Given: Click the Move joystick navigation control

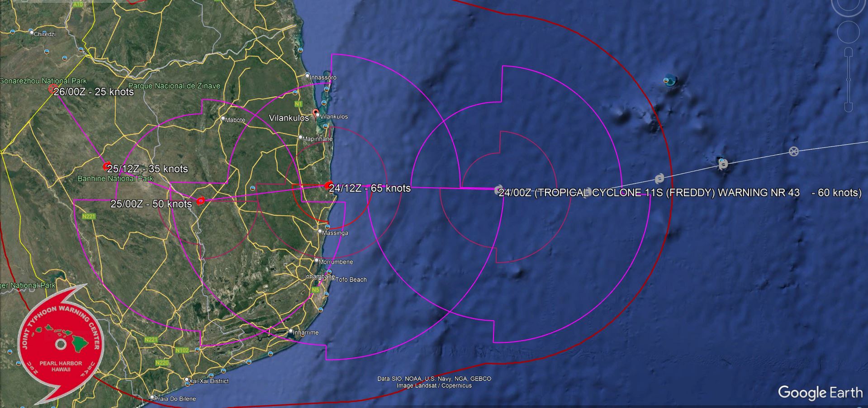Looking at the screenshot, I should 848,32.
